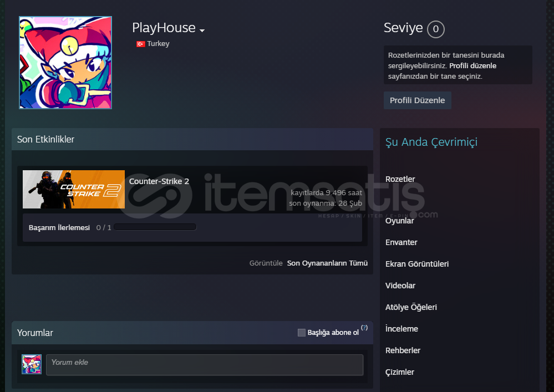Click the Turkey flag icon
The height and width of the screenshot is (392, 554).
point(141,44)
